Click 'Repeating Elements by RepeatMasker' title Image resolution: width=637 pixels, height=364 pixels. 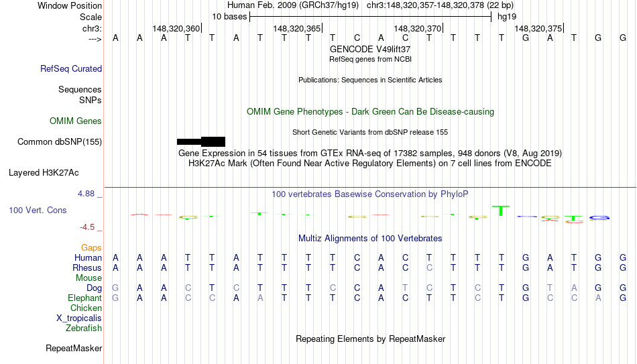tap(371, 339)
